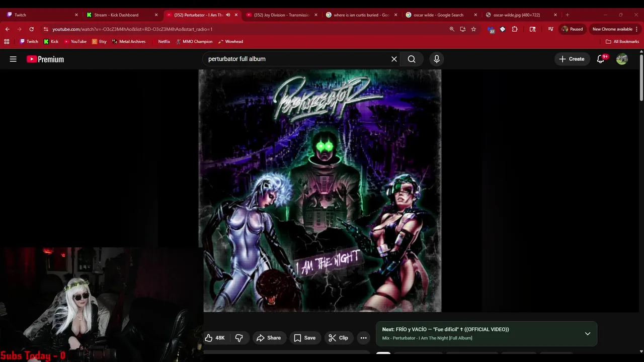Viewport: 644px width, 362px height.
Task: Open the zoom magnifier in address bar
Action: 452,29
